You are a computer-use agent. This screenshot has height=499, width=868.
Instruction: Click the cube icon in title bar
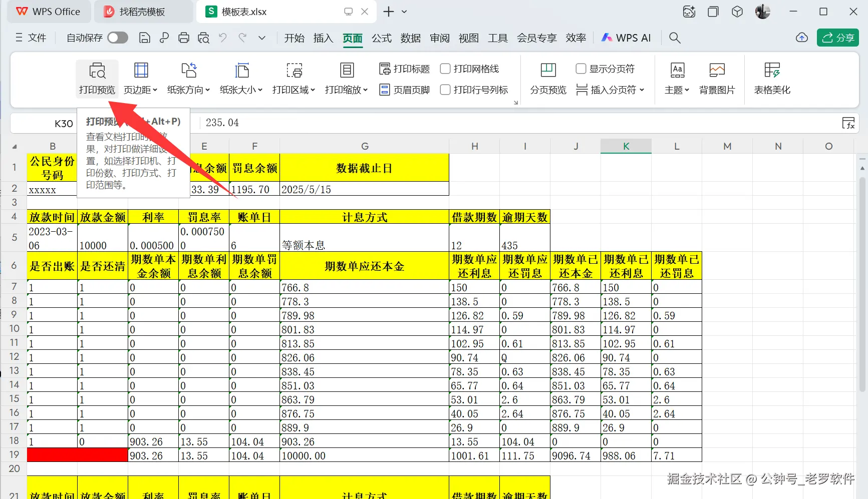coord(737,12)
